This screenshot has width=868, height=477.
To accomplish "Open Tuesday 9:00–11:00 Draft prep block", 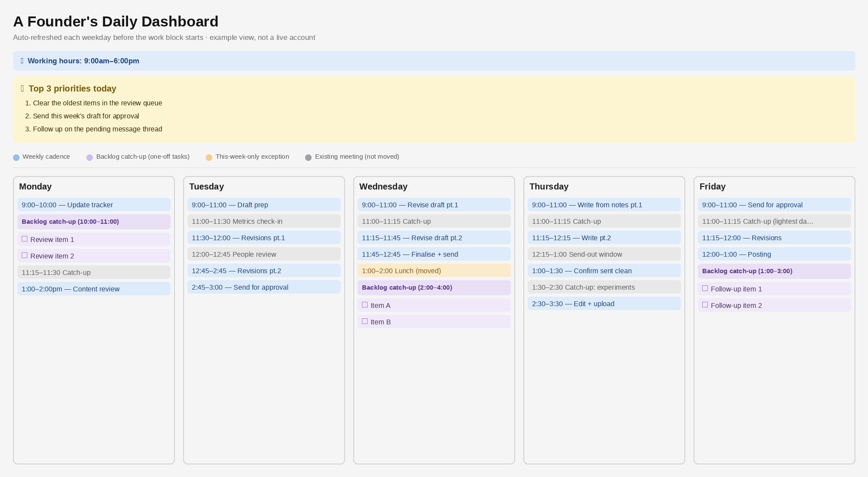I will pos(264,205).
